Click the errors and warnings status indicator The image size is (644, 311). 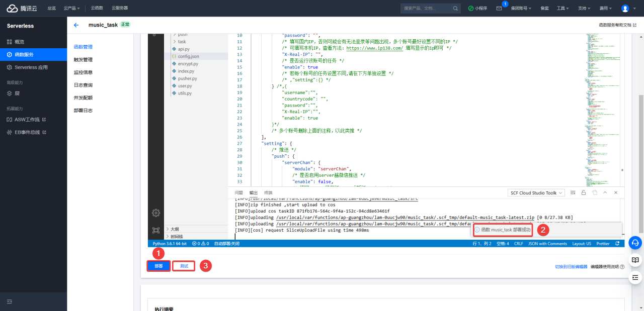click(200, 244)
